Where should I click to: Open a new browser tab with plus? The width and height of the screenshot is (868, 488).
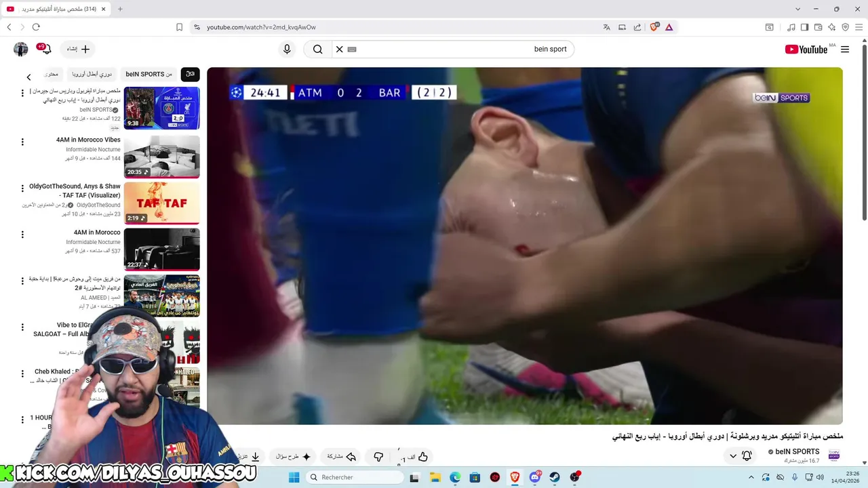point(120,9)
